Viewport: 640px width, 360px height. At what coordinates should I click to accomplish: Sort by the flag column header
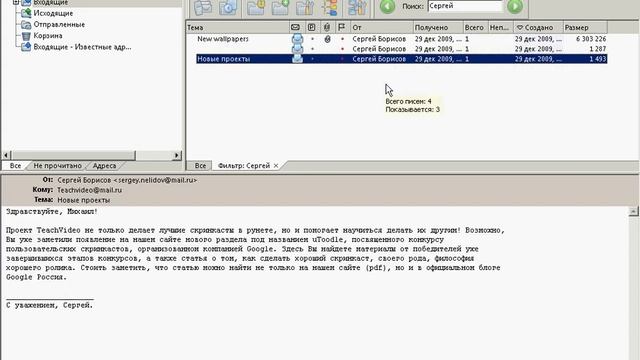click(342, 27)
